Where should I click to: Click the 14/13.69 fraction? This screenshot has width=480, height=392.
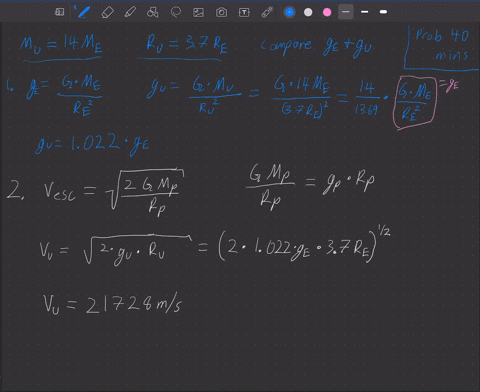pos(367,98)
